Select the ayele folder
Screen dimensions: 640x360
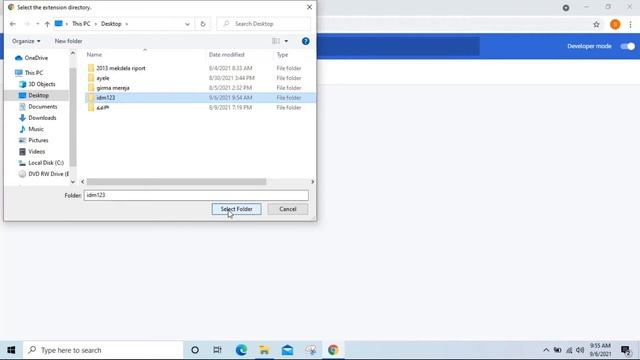200,78
